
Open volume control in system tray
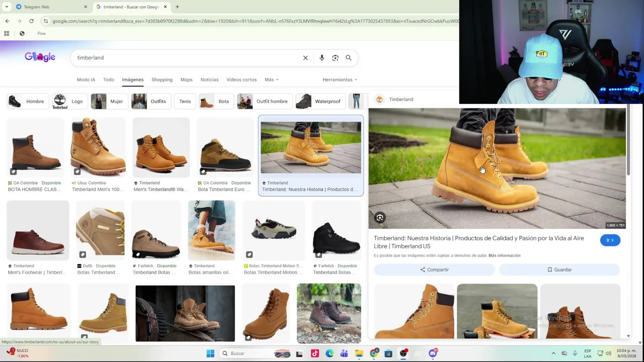click(x=608, y=353)
